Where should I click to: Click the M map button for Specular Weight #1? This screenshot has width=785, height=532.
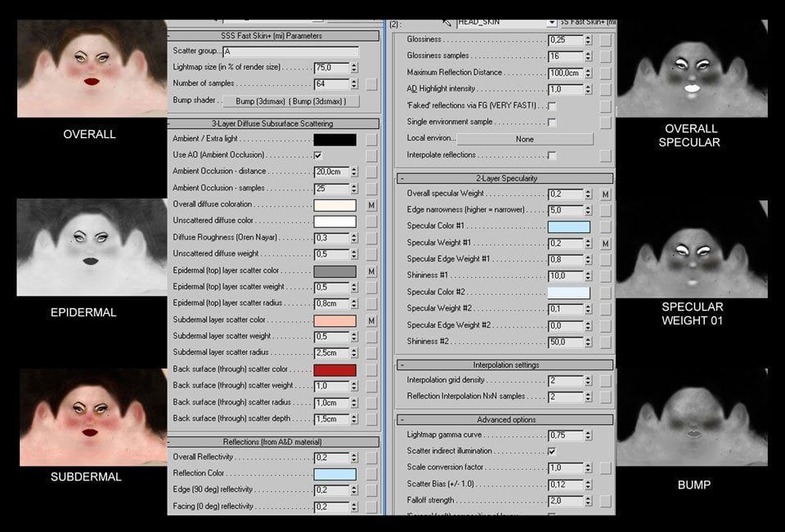(x=605, y=244)
